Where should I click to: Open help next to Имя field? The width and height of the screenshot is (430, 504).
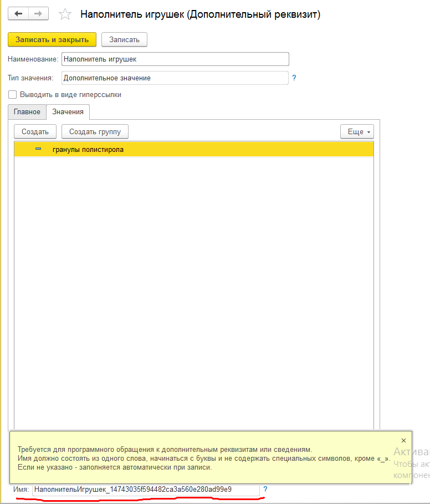[x=265, y=489]
